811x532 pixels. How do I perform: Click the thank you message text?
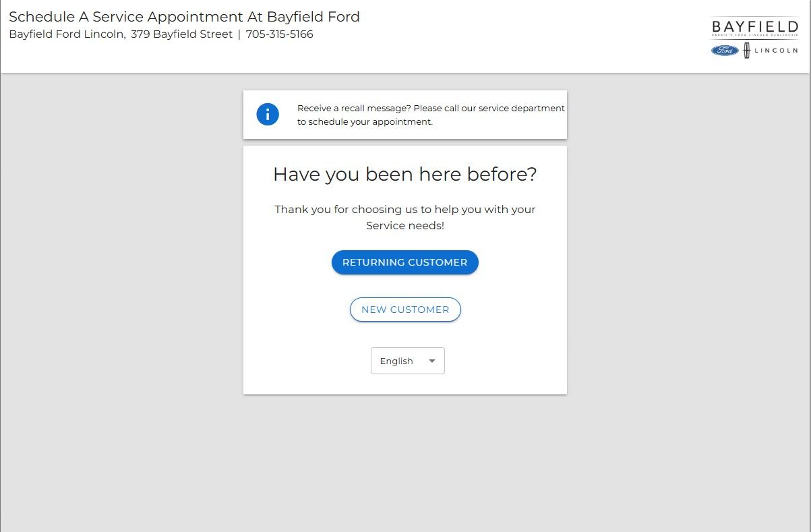click(404, 210)
